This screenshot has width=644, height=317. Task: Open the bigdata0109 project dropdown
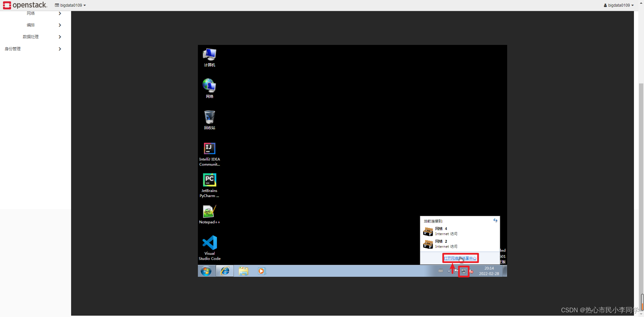[x=70, y=5]
